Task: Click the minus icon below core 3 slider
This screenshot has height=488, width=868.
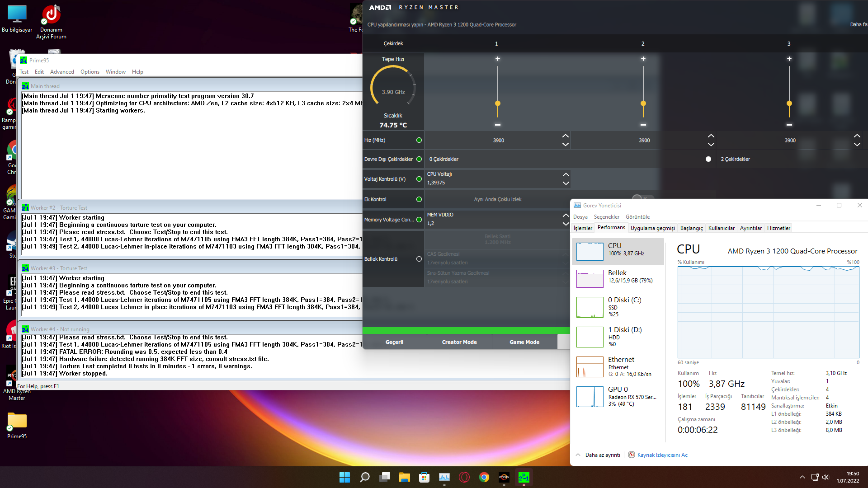Action: (x=789, y=124)
